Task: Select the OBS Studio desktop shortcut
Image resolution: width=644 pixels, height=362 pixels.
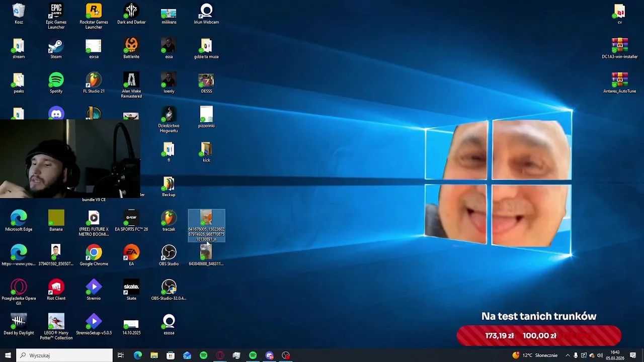Action: (x=169, y=255)
